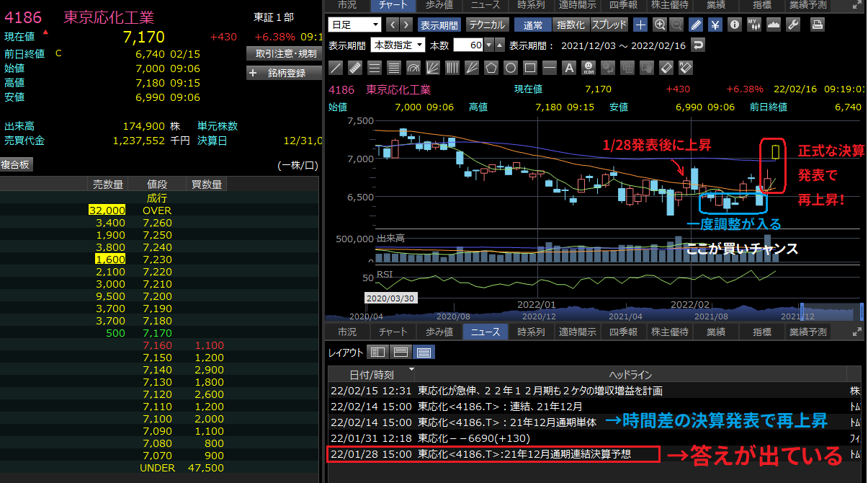Click the zoom in magnifier icon
868x483 pixels.
coord(659,25)
